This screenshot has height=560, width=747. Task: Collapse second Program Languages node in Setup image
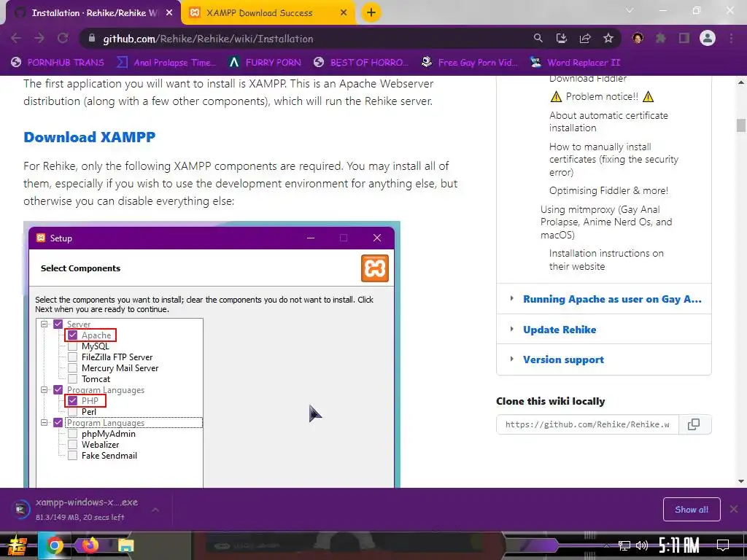point(44,423)
